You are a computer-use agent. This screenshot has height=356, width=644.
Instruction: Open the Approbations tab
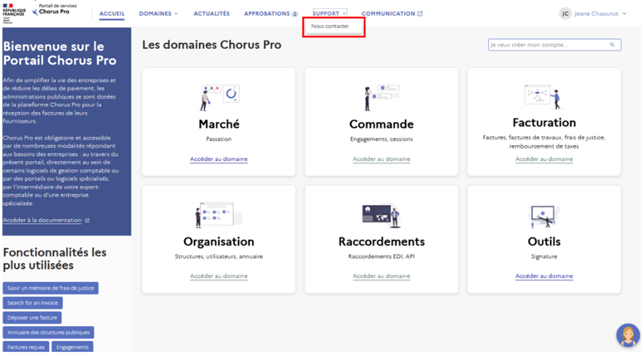[x=271, y=14]
